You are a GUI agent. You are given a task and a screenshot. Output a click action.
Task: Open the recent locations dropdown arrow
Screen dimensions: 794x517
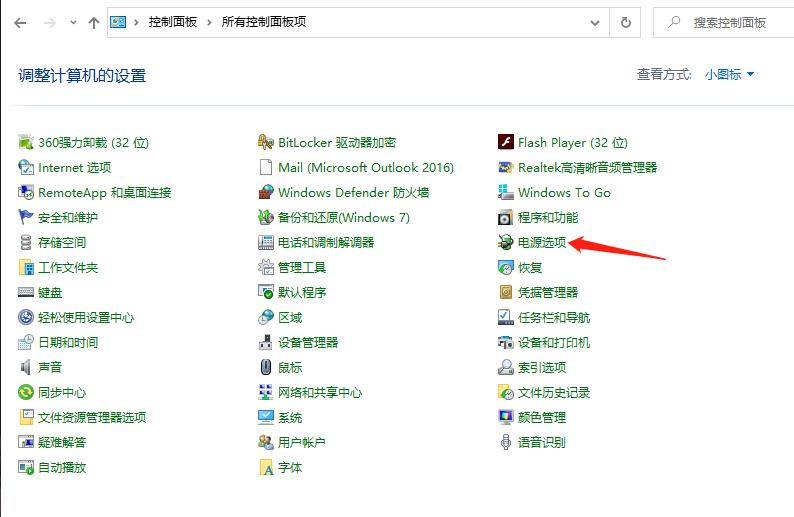[x=73, y=23]
